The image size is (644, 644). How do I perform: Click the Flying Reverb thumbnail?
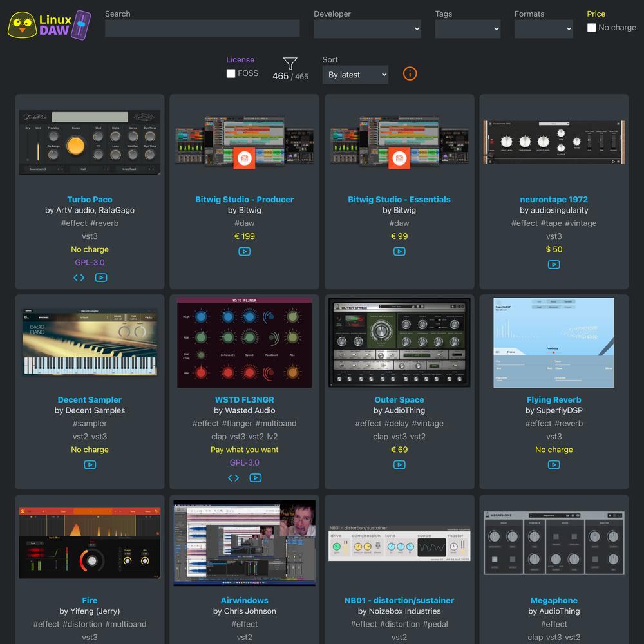[x=554, y=343]
